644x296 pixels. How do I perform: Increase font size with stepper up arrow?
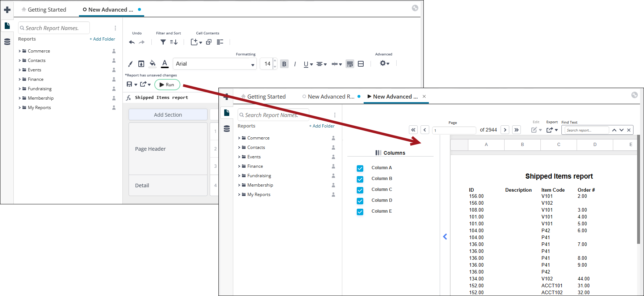pyautogui.click(x=275, y=61)
